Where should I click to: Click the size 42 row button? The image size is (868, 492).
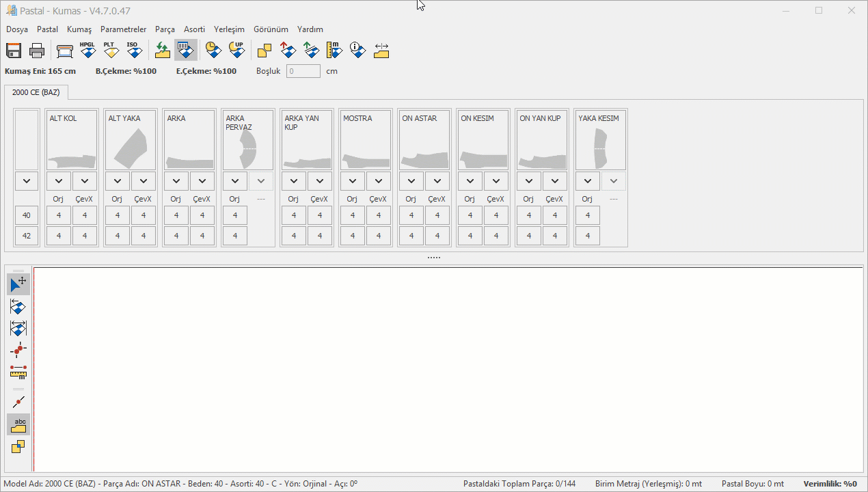click(x=27, y=236)
